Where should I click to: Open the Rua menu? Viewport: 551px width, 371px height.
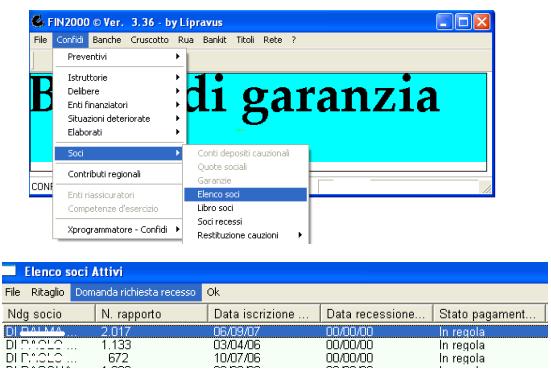186,40
